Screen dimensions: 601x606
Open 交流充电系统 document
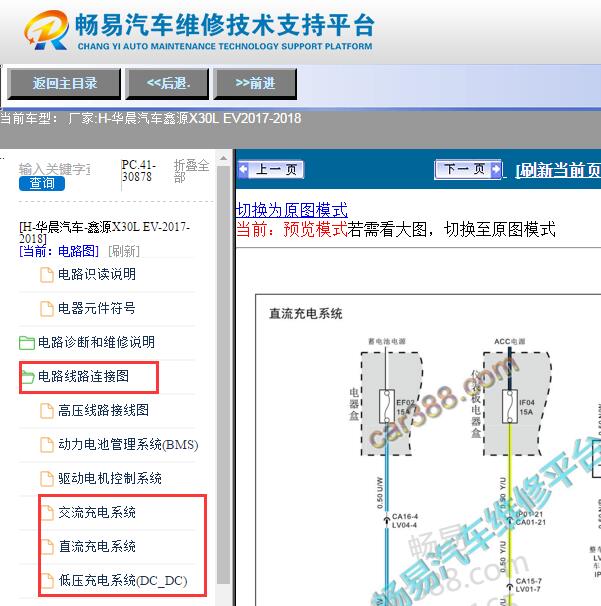tap(97, 512)
